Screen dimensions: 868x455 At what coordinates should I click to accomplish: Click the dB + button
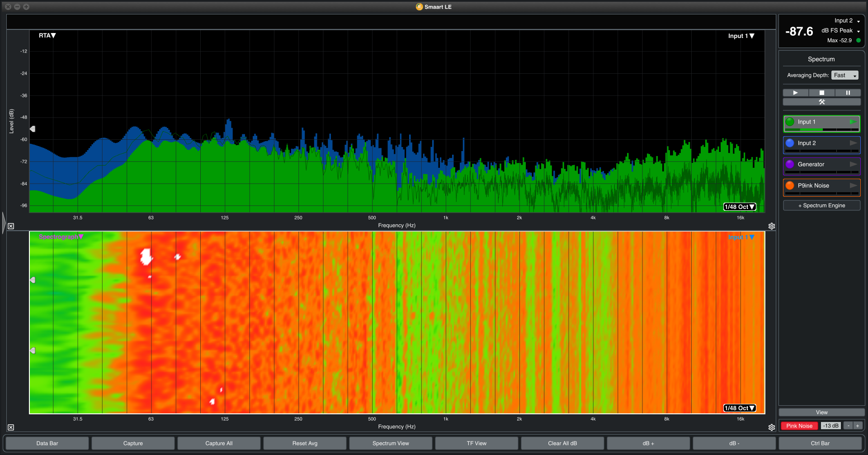[x=648, y=443]
